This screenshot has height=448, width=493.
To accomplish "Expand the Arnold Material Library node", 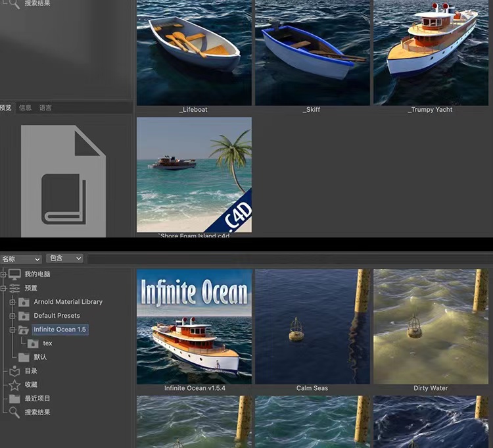I will pyautogui.click(x=12, y=302).
